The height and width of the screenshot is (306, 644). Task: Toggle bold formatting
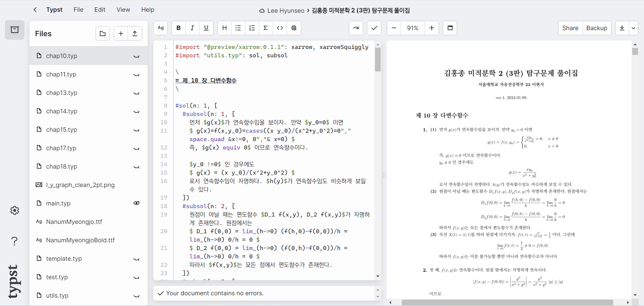coord(178,28)
